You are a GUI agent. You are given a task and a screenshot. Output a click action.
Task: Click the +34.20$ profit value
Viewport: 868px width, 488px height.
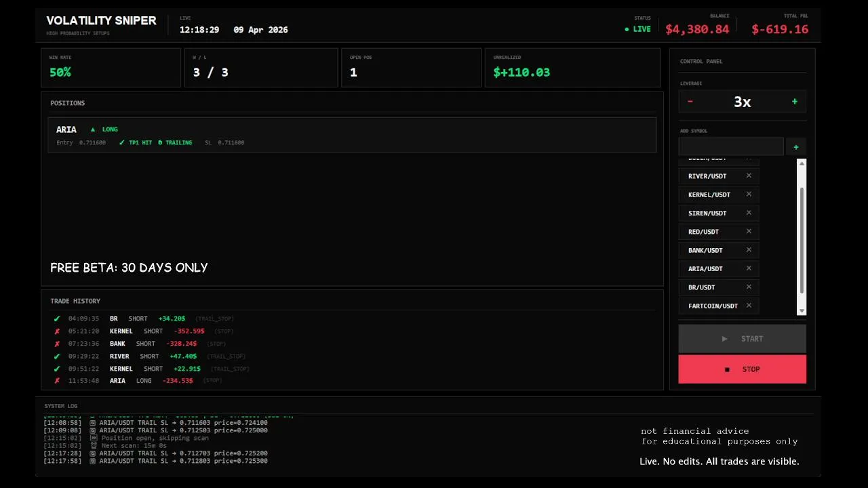point(172,319)
